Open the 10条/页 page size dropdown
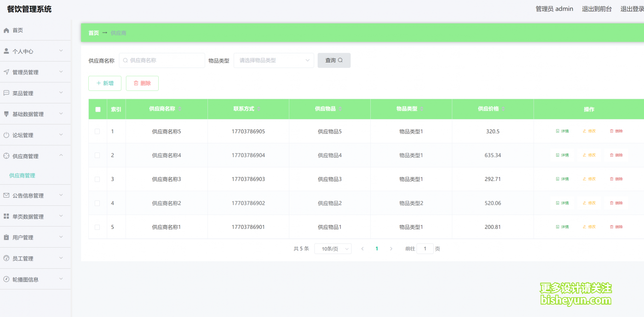This screenshot has width=644, height=317. click(x=333, y=249)
